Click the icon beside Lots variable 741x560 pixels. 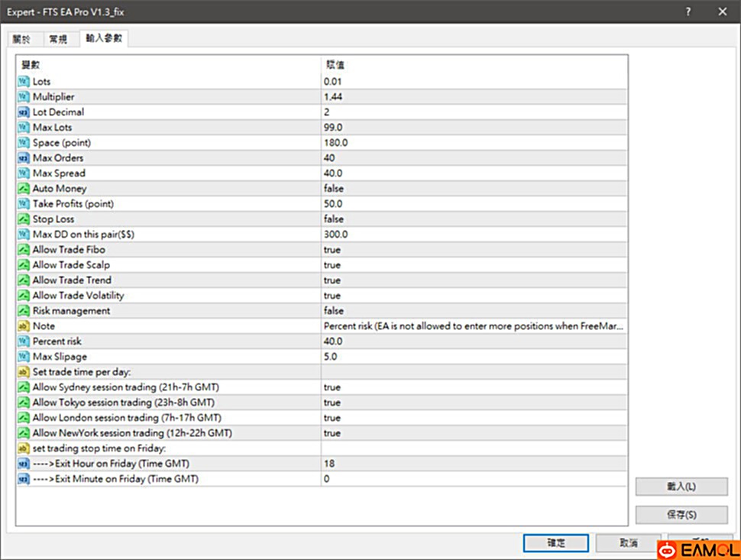24,81
